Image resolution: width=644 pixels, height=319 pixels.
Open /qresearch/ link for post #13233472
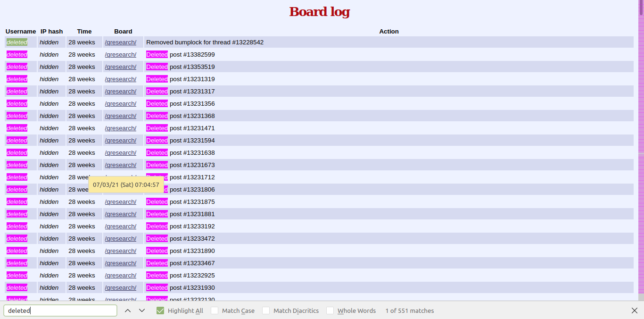coord(121,239)
